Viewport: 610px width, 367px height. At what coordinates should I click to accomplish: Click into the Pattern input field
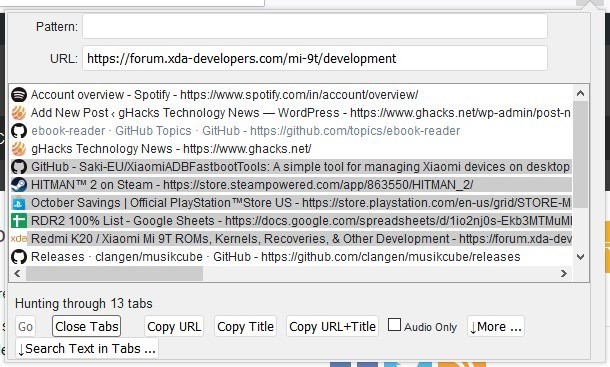[315, 26]
